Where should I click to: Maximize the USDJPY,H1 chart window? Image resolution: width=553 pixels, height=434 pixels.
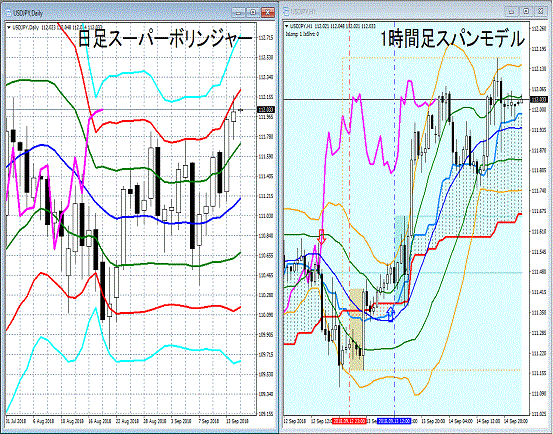click(526, 12)
